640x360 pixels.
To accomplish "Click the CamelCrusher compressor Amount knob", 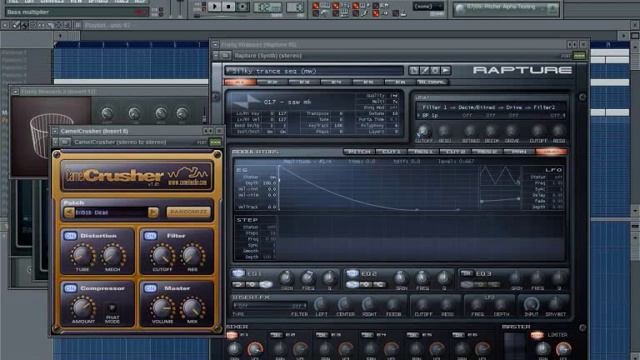I will point(83,308).
